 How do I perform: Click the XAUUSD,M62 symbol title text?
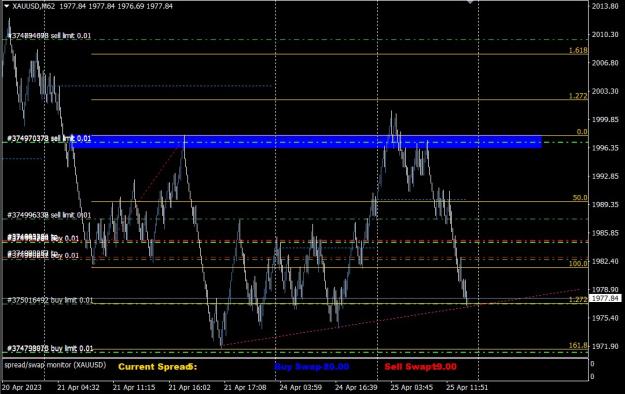click(x=34, y=6)
